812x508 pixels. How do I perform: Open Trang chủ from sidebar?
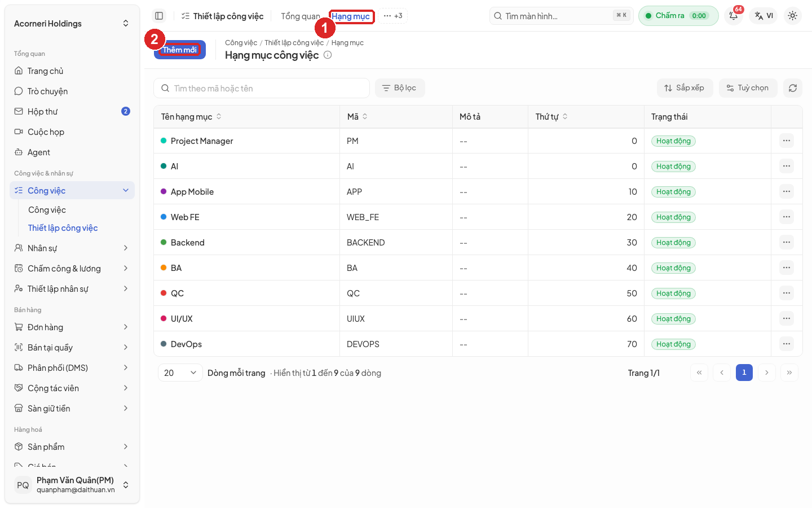click(x=72, y=71)
